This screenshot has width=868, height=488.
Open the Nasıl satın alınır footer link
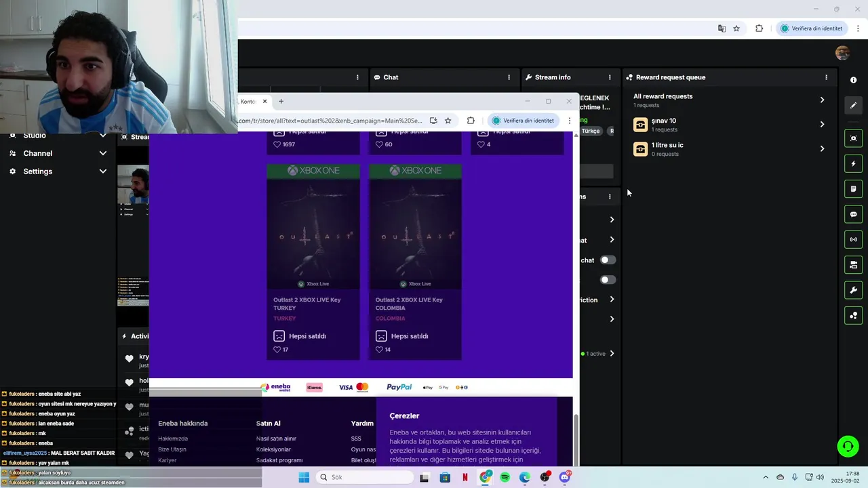tap(276, 439)
